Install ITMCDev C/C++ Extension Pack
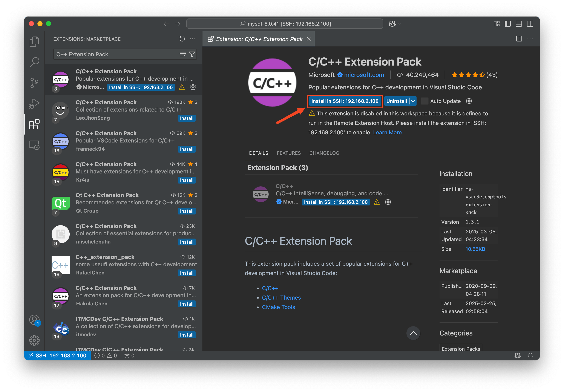This screenshot has height=392, width=564. pyautogui.click(x=186, y=335)
